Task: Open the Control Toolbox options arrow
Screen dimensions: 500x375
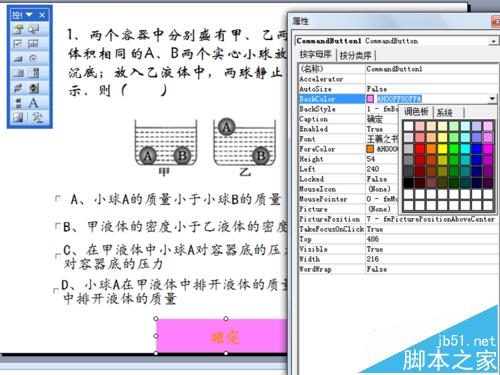Action: [29, 15]
